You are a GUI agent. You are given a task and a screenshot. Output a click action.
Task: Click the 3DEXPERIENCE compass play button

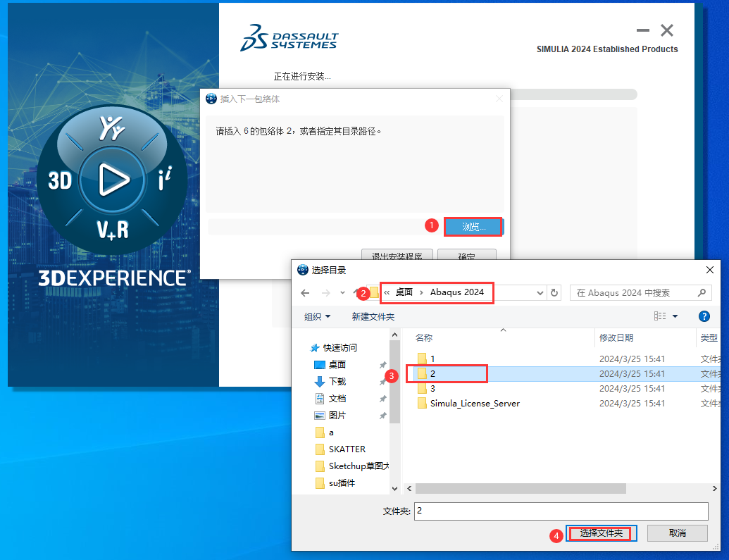tap(112, 180)
